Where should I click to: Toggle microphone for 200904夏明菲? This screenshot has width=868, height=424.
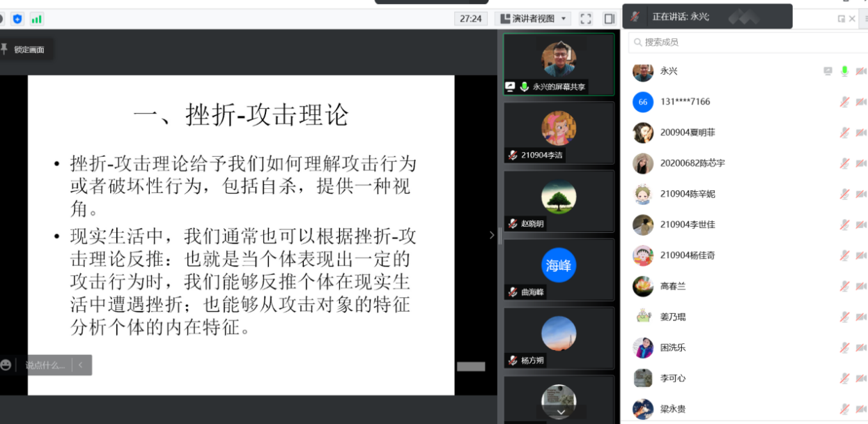tap(844, 132)
